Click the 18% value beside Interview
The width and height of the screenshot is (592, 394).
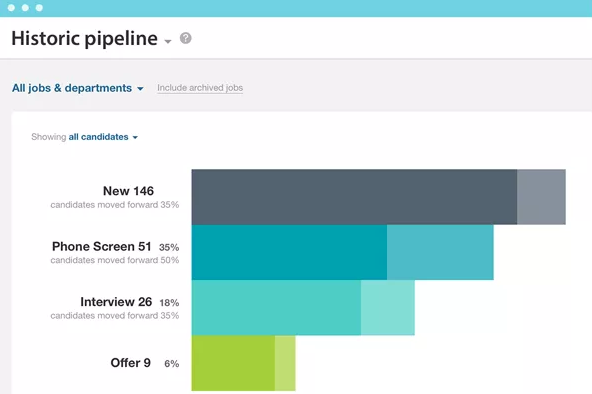tap(169, 303)
